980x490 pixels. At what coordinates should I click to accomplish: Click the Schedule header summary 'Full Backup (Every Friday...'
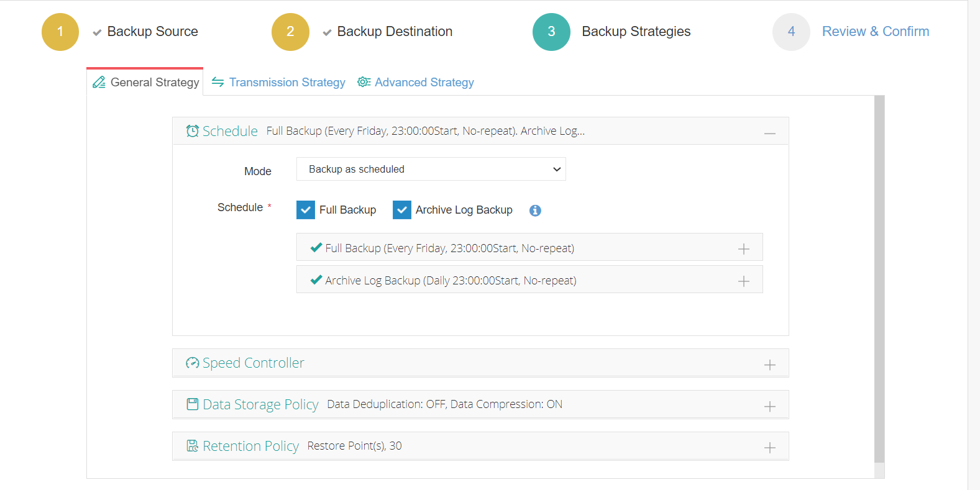point(426,131)
